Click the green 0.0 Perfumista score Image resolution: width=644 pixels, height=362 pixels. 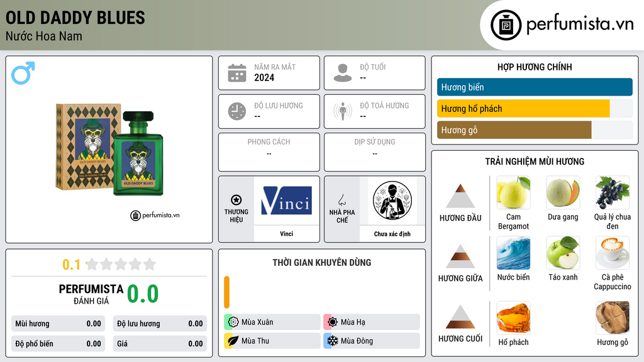[x=143, y=293]
